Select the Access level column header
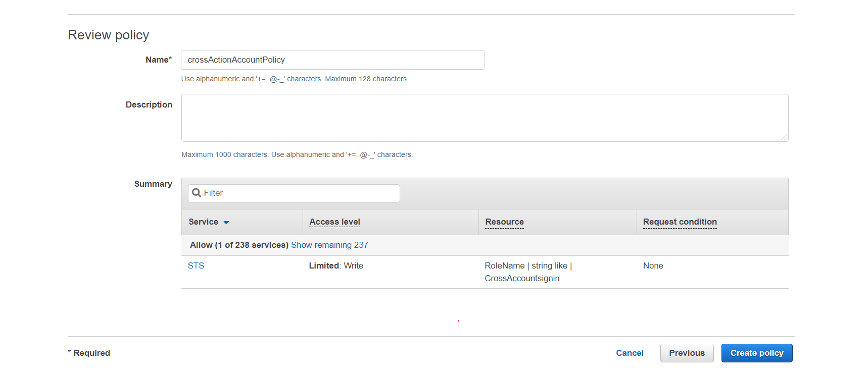Screen dimensions: 868x373 point(334,222)
